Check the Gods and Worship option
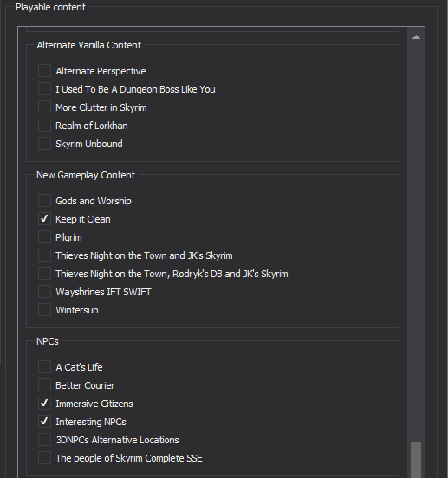448x478 pixels. pyautogui.click(x=44, y=201)
